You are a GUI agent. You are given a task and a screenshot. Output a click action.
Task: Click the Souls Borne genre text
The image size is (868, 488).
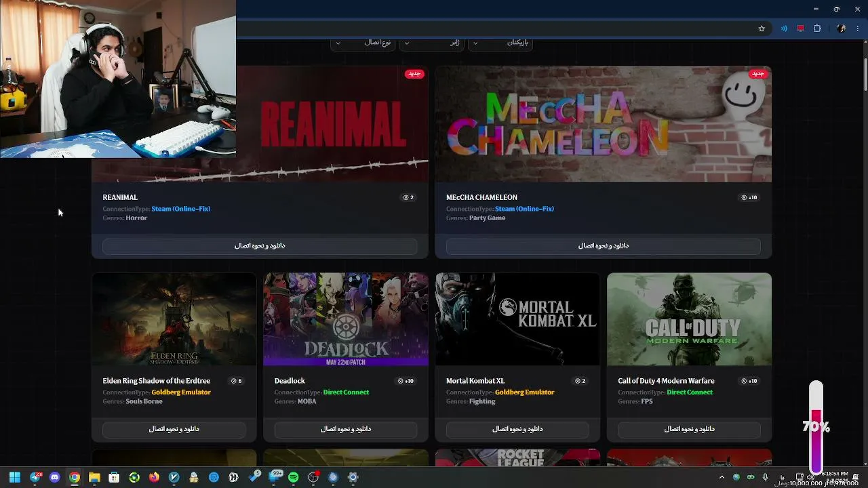[x=144, y=401]
